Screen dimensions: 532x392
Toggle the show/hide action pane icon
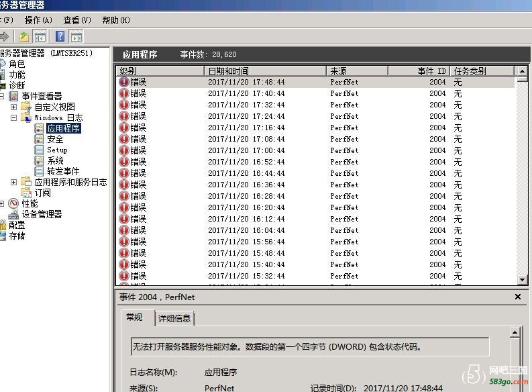[76, 37]
